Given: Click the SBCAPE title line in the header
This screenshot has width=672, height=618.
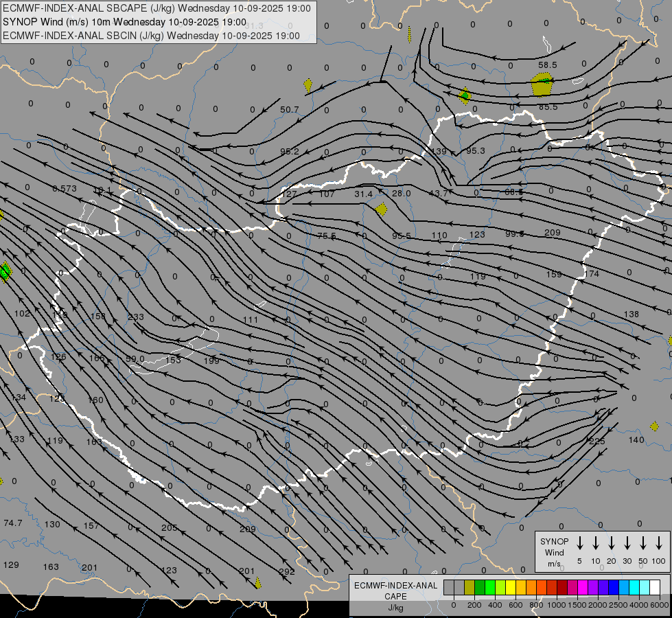Looking at the screenshot, I should click(157, 8).
